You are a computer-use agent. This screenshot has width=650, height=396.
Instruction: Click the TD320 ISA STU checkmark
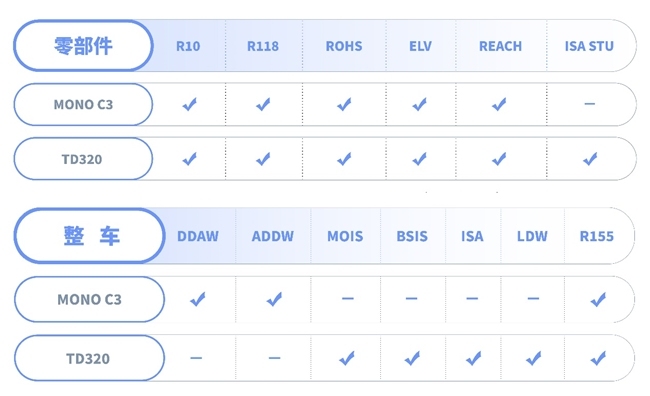click(590, 158)
